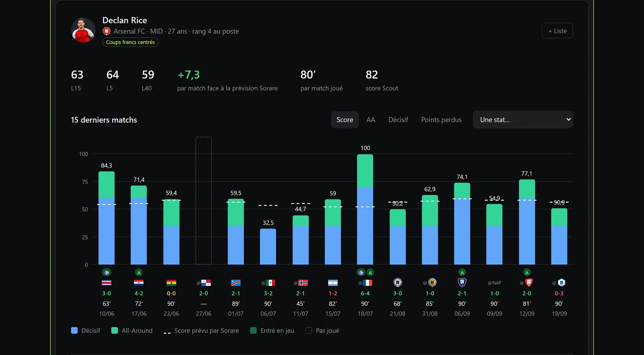This screenshot has height=355, width=644.
Task: Open the Points perdus tab
Action: point(442,120)
